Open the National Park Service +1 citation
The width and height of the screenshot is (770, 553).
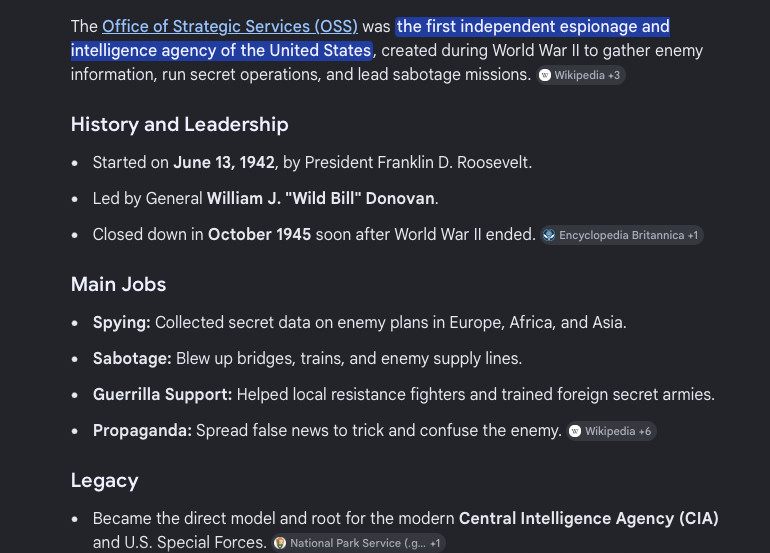pos(358,543)
